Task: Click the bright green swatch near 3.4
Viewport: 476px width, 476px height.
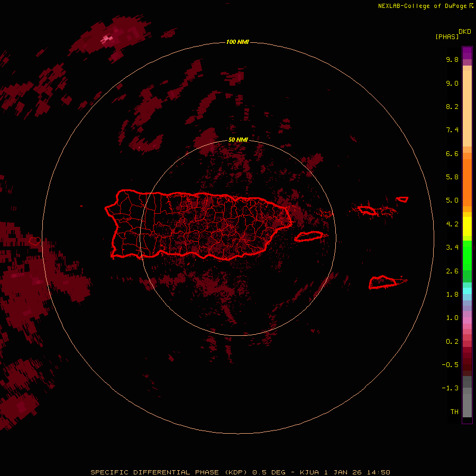Action: point(467,255)
